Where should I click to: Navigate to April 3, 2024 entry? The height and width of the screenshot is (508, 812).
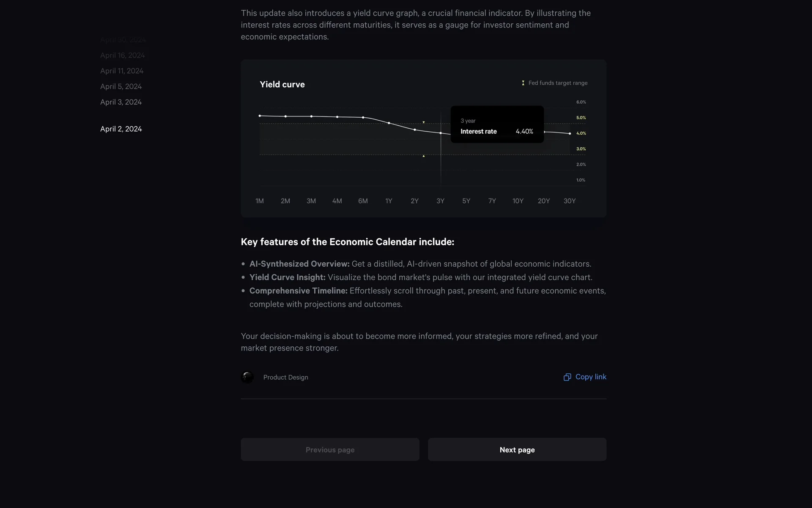pyautogui.click(x=121, y=102)
